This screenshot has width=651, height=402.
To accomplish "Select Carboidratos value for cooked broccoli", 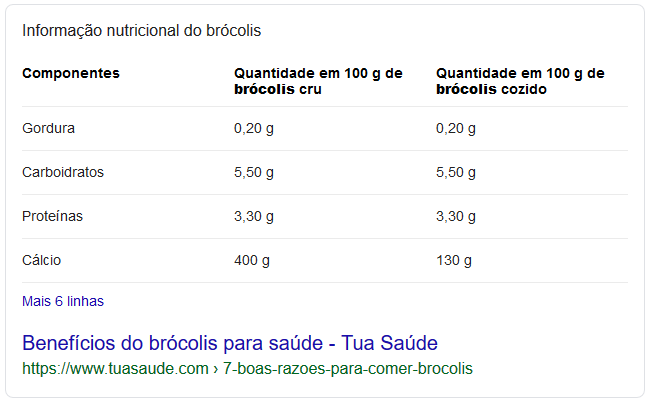I will 456,172.
